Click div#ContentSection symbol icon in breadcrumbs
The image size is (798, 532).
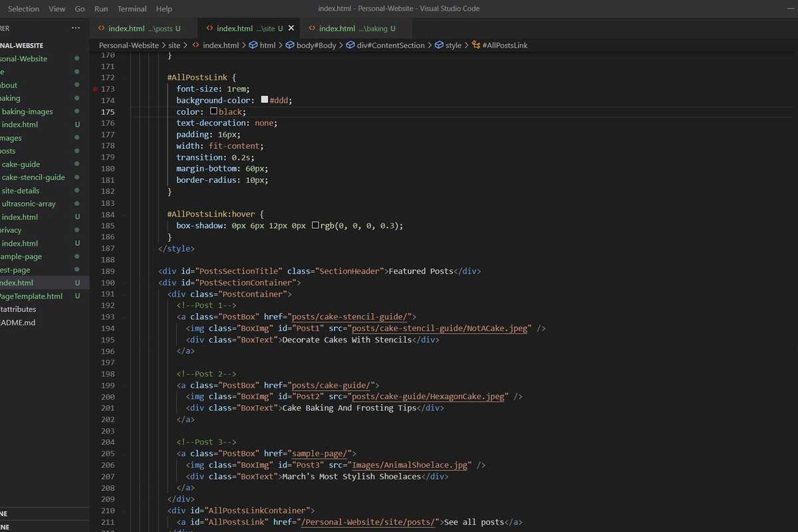pyautogui.click(x=350, y=45)
